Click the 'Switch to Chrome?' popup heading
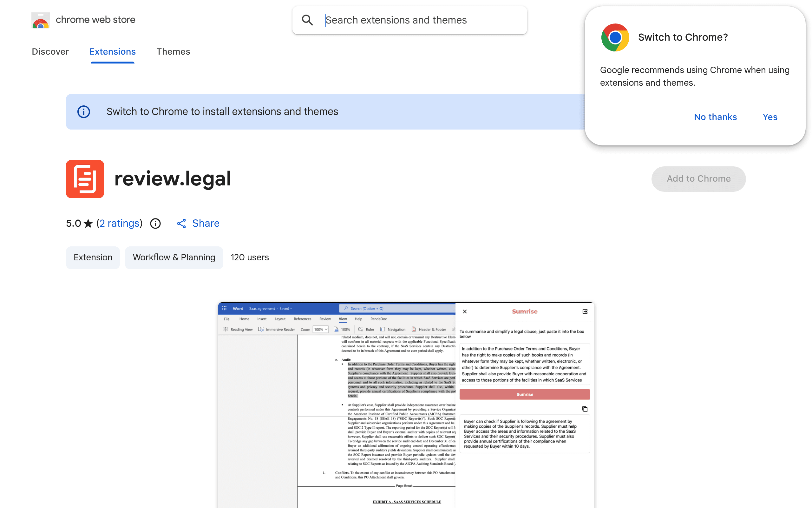Viewport: 812px width, 508px height. click(x=683, y=37)
